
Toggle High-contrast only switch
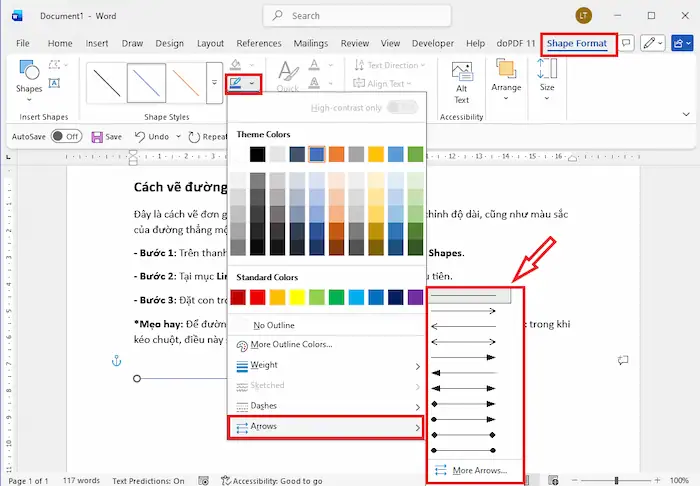[x=402, y=107]
